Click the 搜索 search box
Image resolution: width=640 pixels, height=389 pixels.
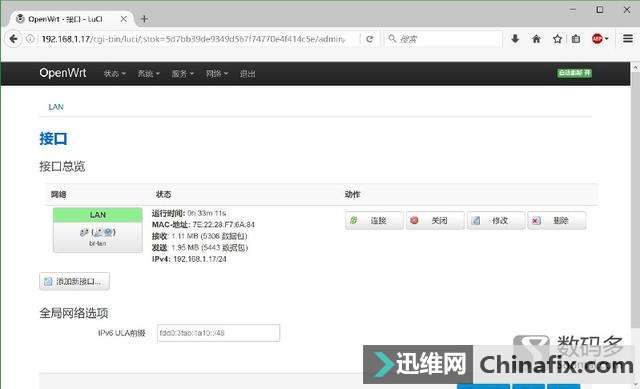pyautogui.click(x=443, y=39)
